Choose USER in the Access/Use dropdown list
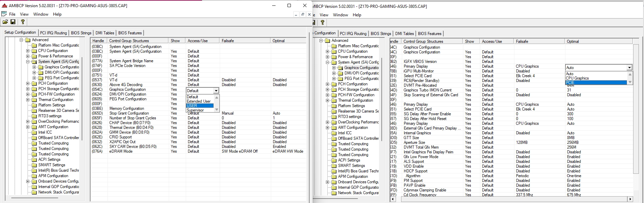The width and height of the screenshot is (644, 203). tap(200, 106)
